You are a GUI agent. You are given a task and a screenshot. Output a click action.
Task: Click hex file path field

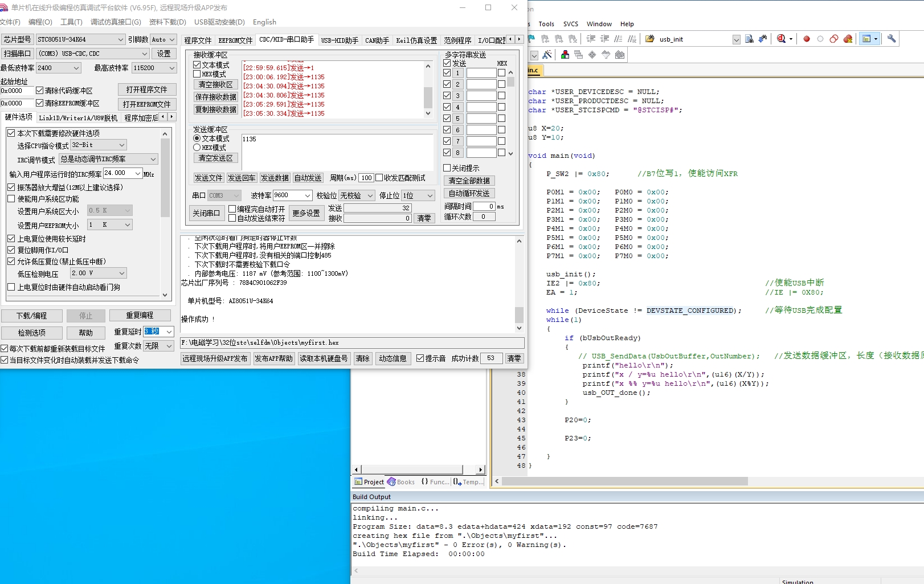point(353,343)
